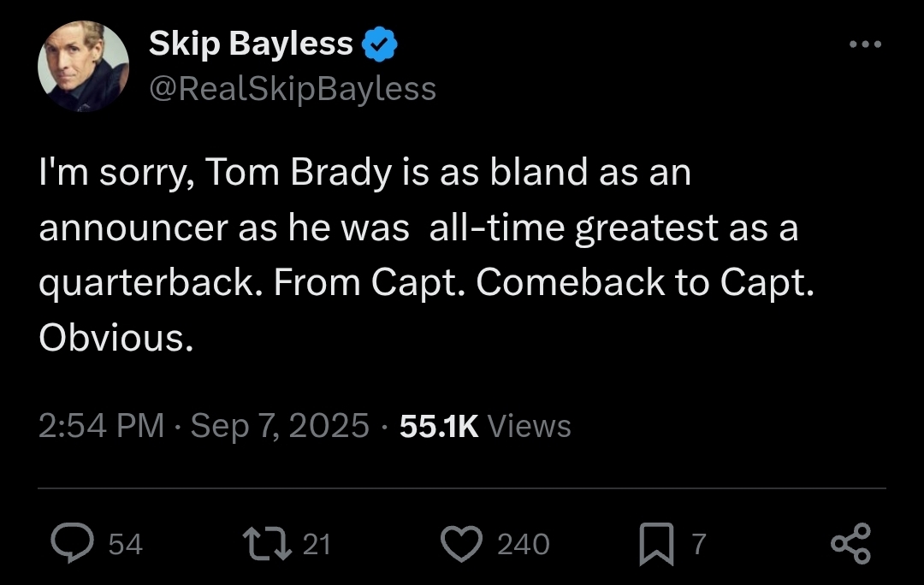The width and height of the screenshot is (924, 585).
Task: Like the post with the heart icon
Action: tap(462, 544)
